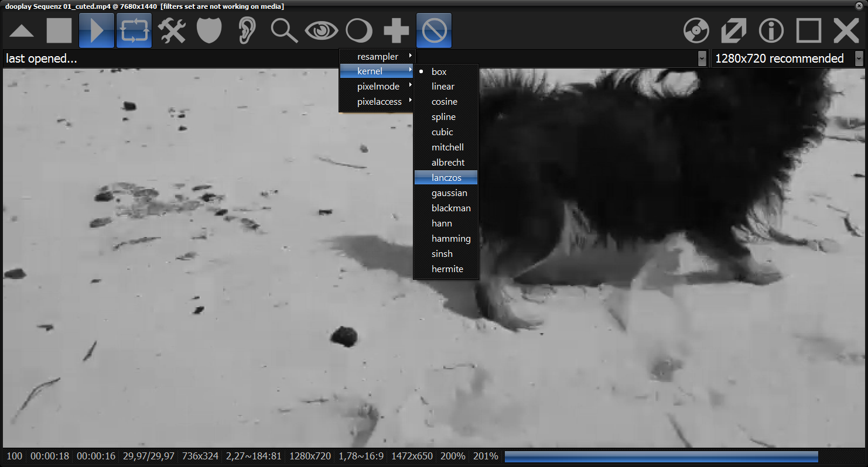The image size is (868, 467).
Task: Click the disc media icon
Action: 696,30
